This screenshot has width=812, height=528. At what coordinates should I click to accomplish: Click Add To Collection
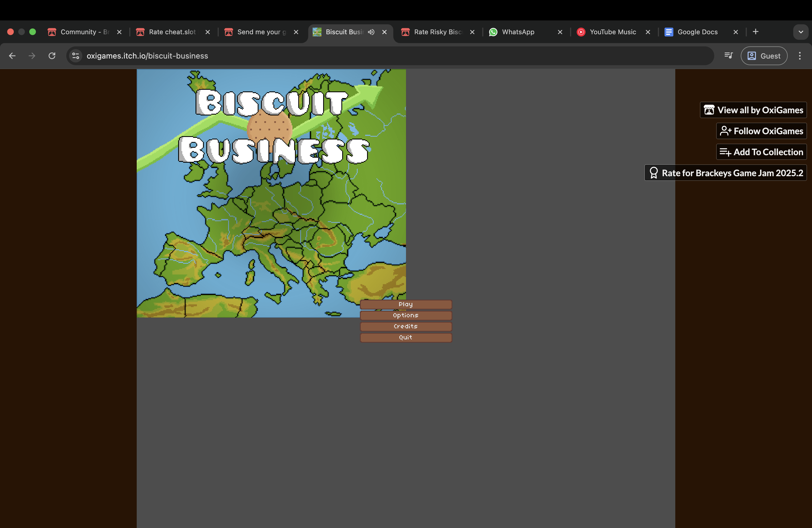point(761,152)
